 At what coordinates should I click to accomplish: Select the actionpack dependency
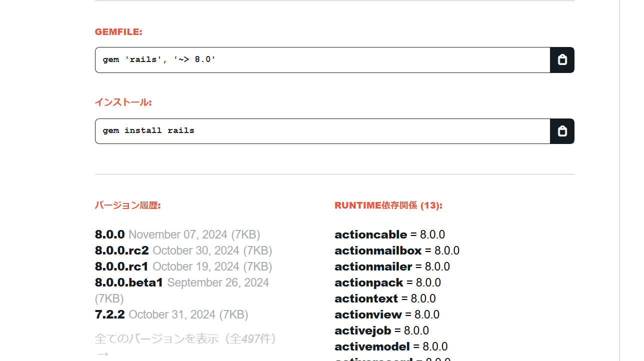pos(368,282)
